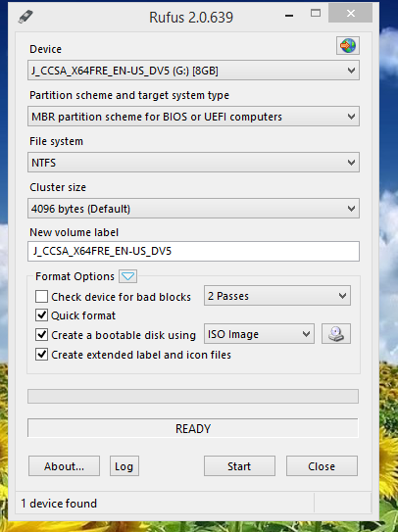Click the 'New volume label' caption
Screen dimensions: 398x532
click(x=75, y=232)
